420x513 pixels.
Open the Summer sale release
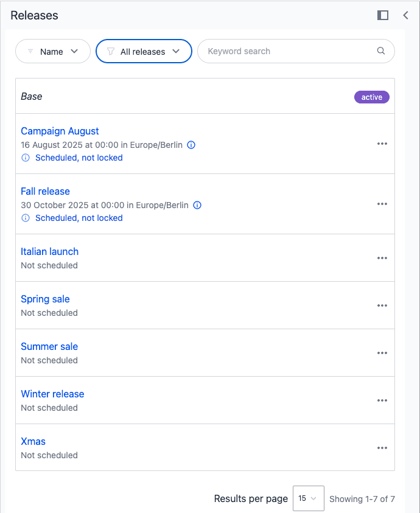point(49,346)
